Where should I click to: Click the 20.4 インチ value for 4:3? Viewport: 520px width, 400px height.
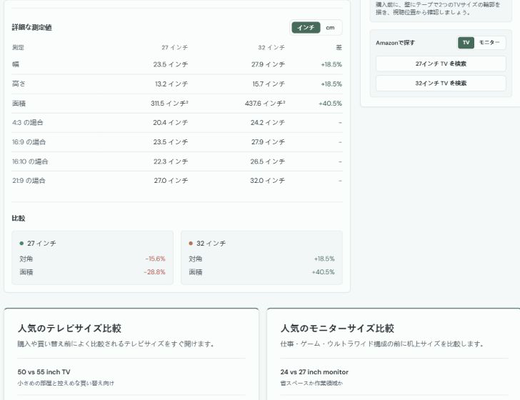coord(170,123)
